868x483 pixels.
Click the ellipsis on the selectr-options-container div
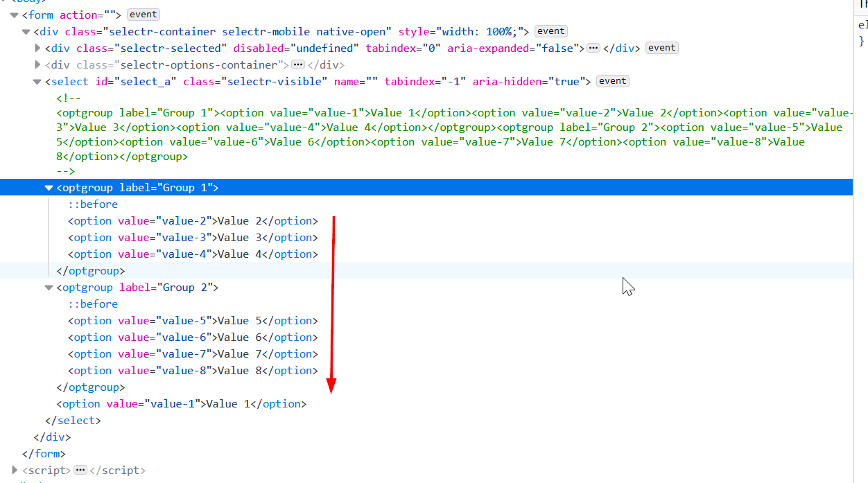pyautogui.click(x=298, y=64)
